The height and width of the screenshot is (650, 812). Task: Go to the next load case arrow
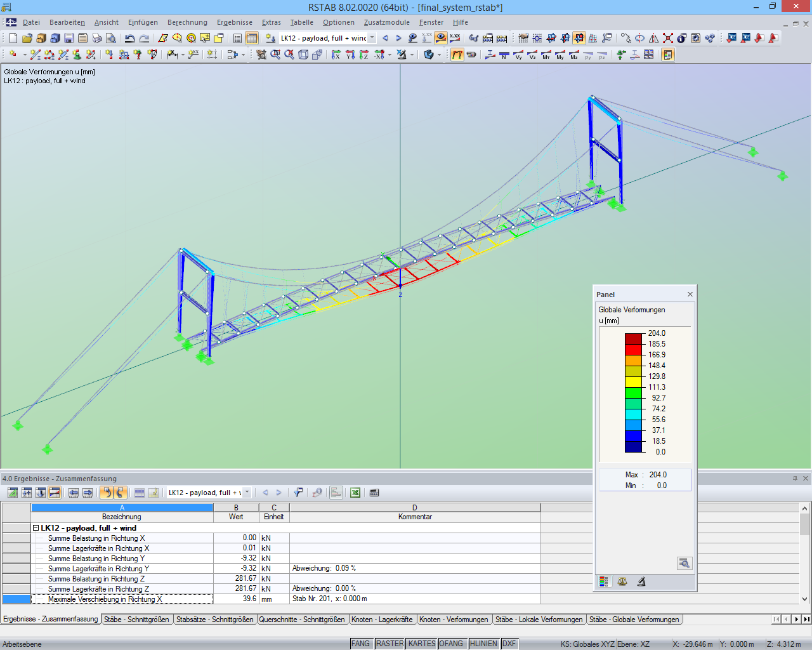tap(399, 38)
